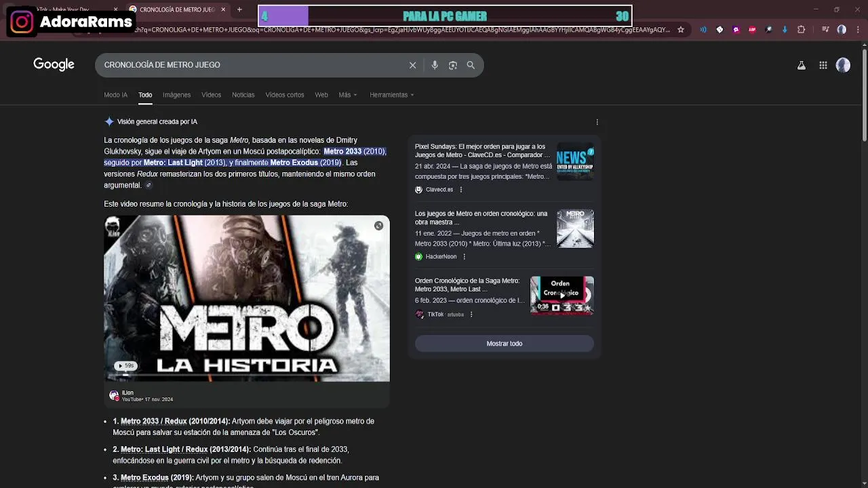This screenshot has height=488, width=868.
Task: Expand the Metro La Historia video with corner icon
Action: pyautogui.click(x=378, y=226)
